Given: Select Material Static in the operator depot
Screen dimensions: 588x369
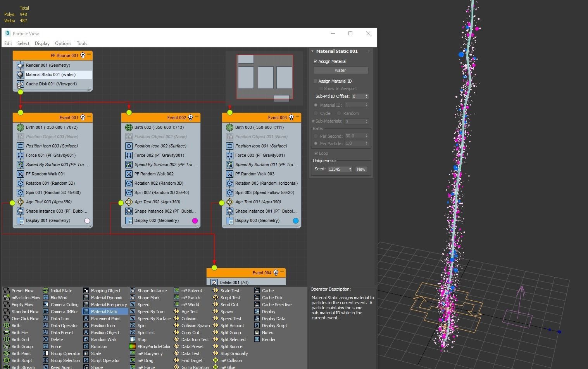Looking at the screenshot, I should click(x=105, y=312).
